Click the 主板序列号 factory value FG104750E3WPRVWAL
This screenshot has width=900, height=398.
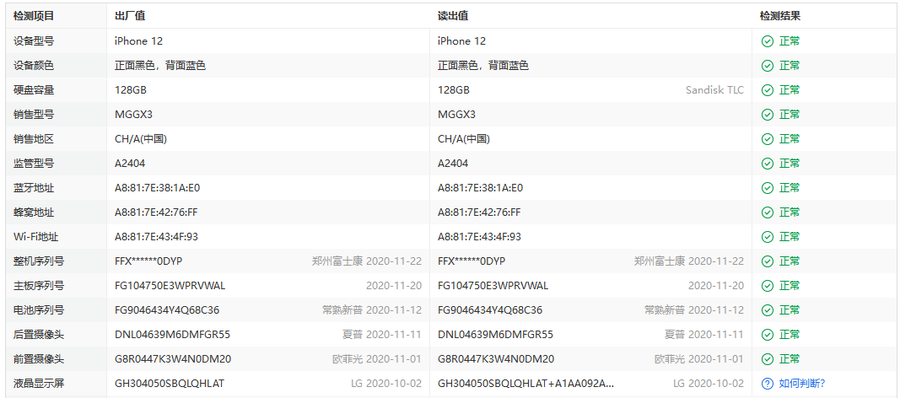pyautogui.click(x=170, y=285)
